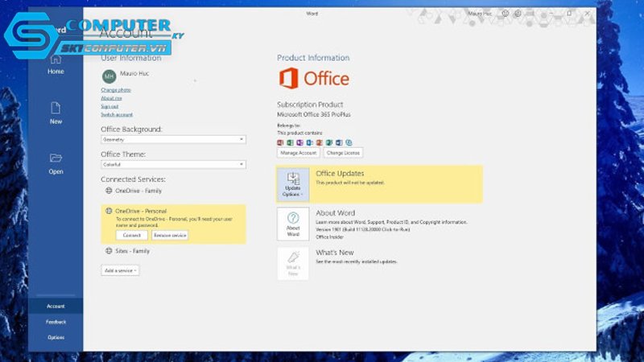Open the Home page in sidebar
Viewport: 644px width, 362px height.
click(x=56, y=65)
